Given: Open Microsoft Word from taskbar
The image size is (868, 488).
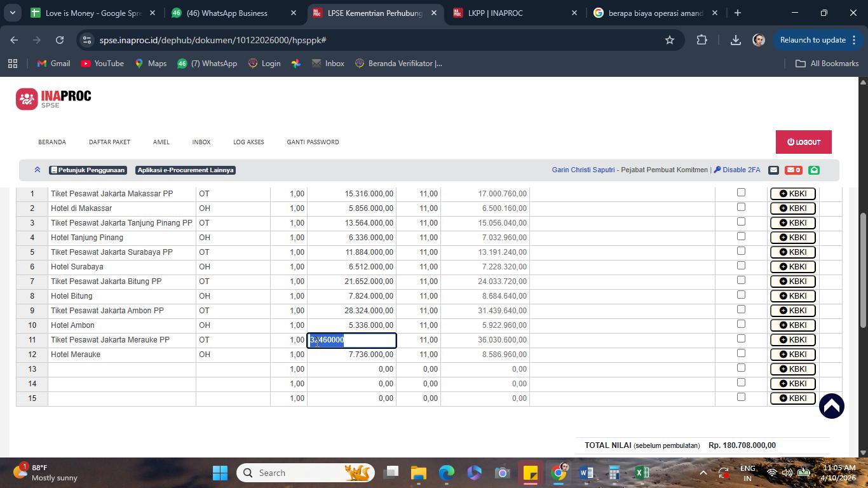Looking at the screenshot, I should pos(587,473).
